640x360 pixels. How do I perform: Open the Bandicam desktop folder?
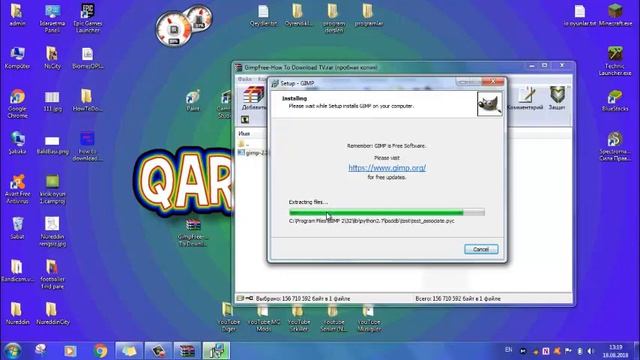[17, 271]
